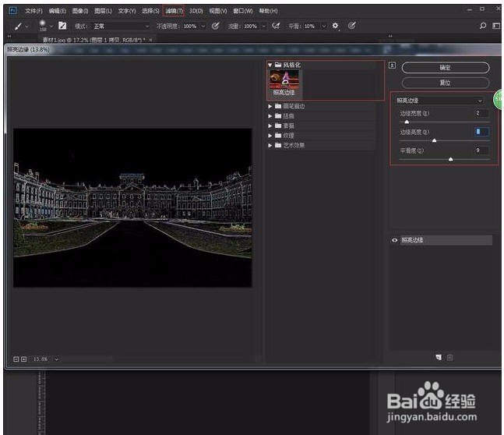Hide the 照亮边缘 effect layer eye
Viewport: 504px width, 435px height.
pos(394,240)
